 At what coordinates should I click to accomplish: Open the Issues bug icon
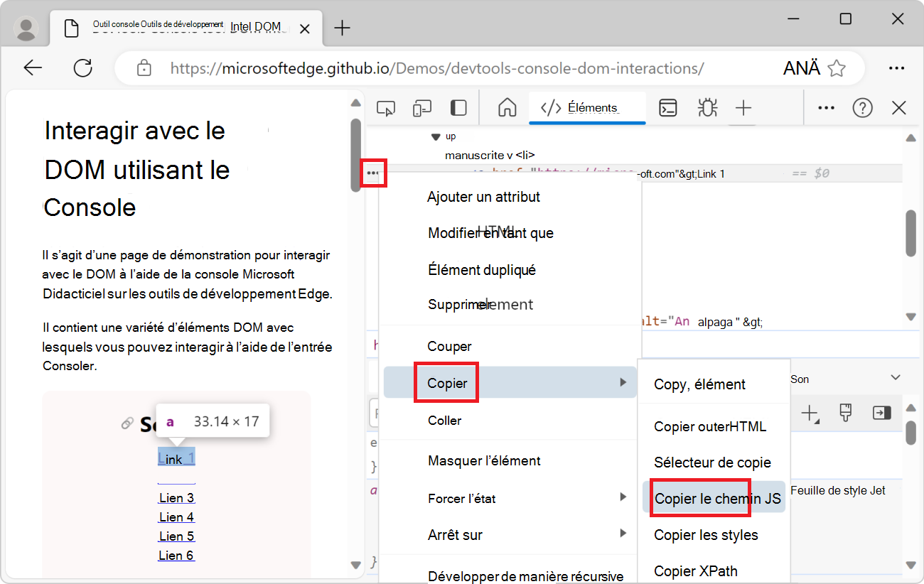click(x=707, y=107)
